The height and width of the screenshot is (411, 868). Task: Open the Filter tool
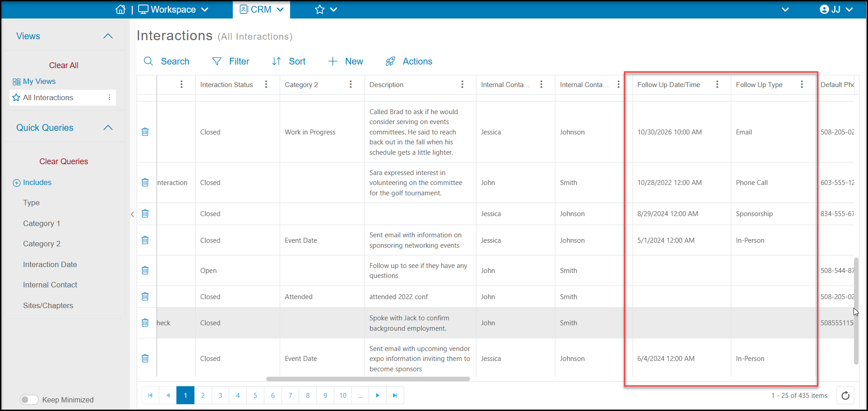coord(231,61)
